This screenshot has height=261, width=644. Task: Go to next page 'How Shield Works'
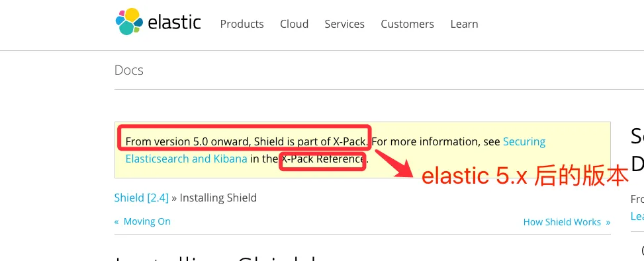pyautogui.click(x=562, y=222)
